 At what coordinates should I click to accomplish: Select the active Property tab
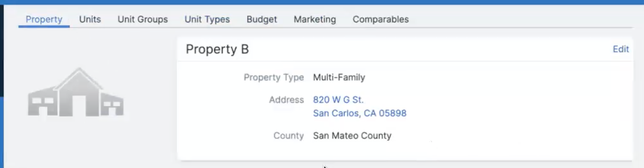click(44, 19)
